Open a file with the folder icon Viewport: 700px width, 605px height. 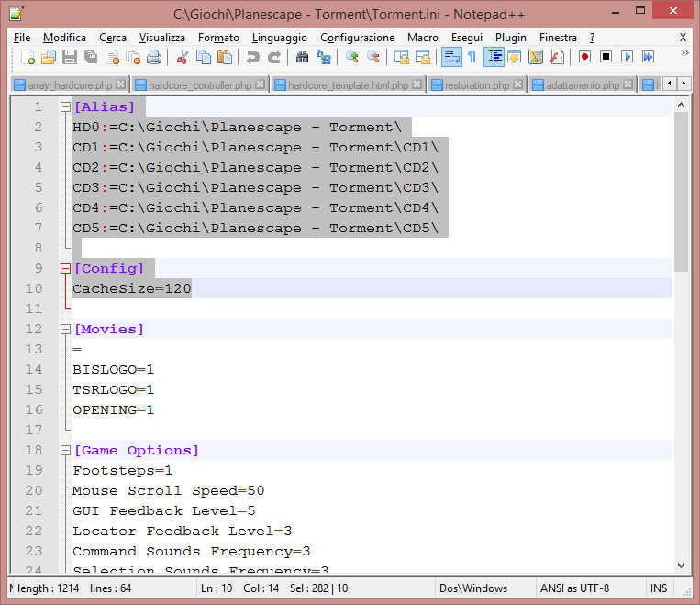point(49,57)
